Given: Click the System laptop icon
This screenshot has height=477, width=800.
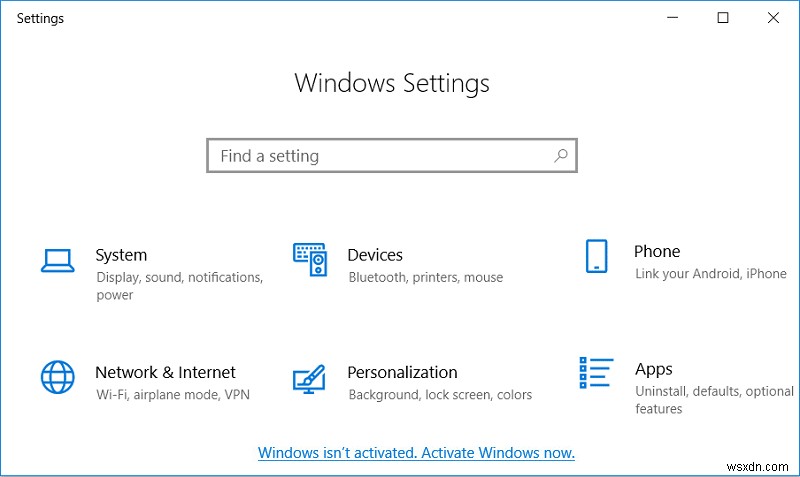Looking at the screenshot, I should pyautogui.click(x=57, y=261).
